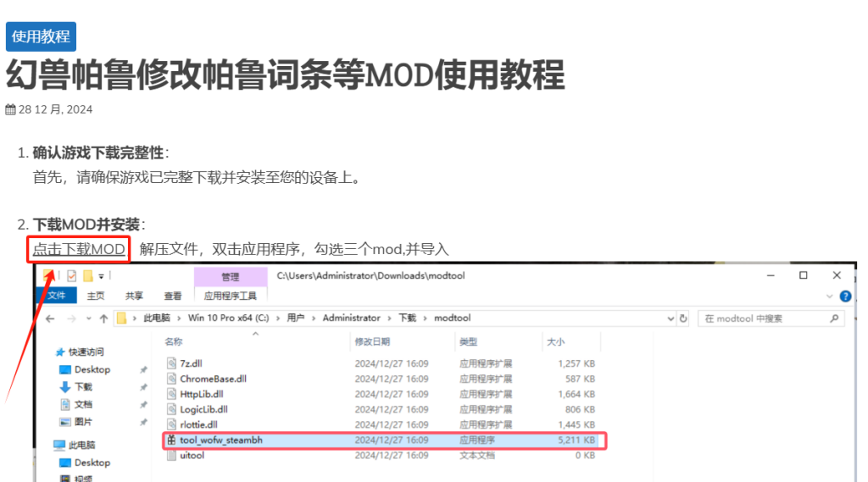Viewport: 868px width, 482px height.
Task: Select the HttpLib.dll file icon
Action: (171, 394)
